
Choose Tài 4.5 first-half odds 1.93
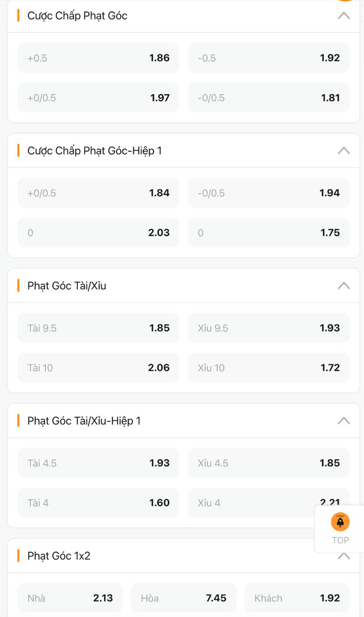98,463
